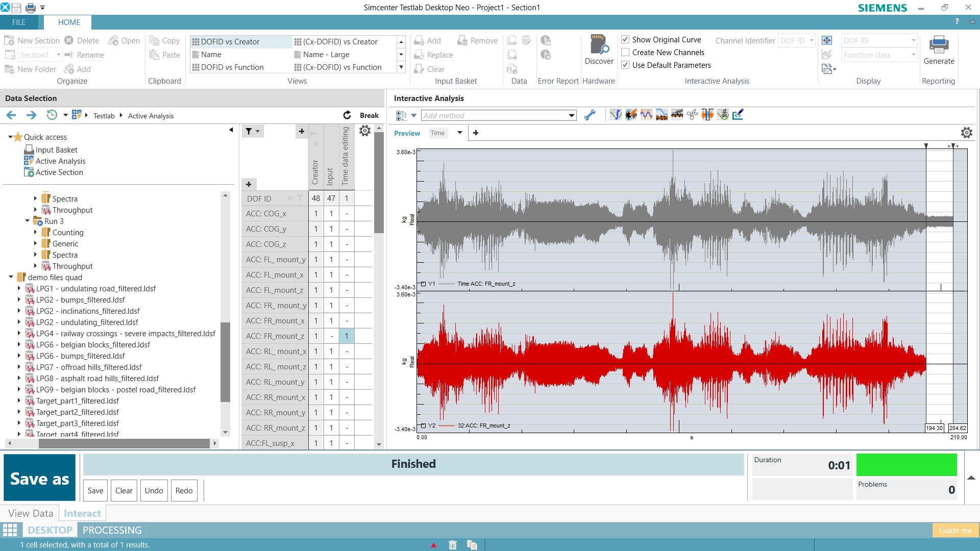Click the navigate forward arrow
Image resolution: width=980 pixels, height=551 pixels.
(31, 115)
